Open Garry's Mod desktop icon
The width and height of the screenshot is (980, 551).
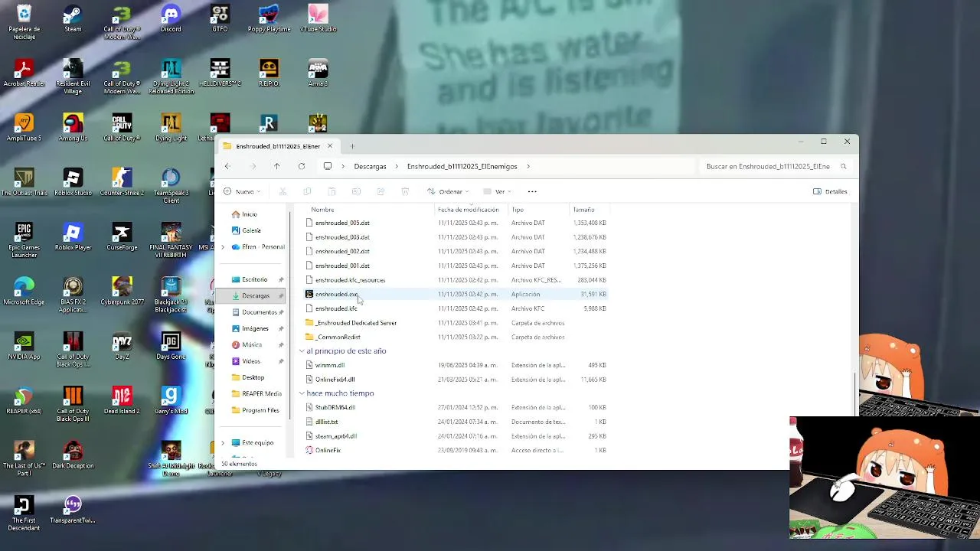pyautogui.click(x=171, y=400)
